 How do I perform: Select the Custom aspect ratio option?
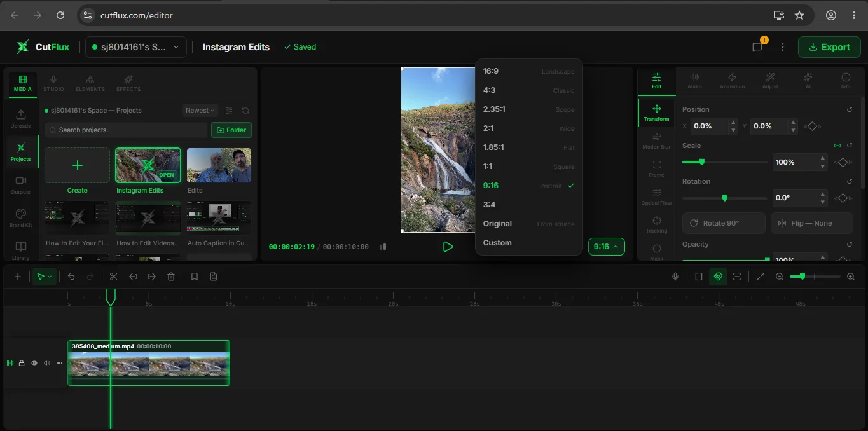pyautogui.click(x=528, y=243)
